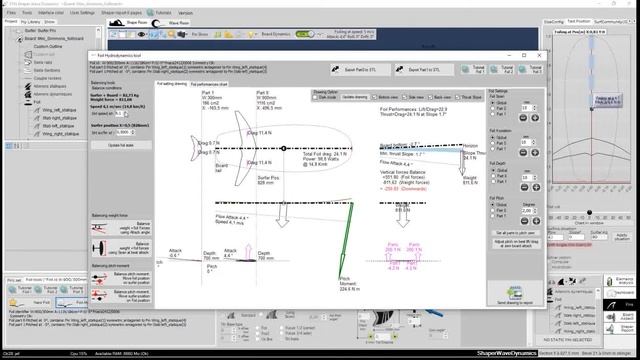Select the Ailerons statiques tree item

click(50, 86)
